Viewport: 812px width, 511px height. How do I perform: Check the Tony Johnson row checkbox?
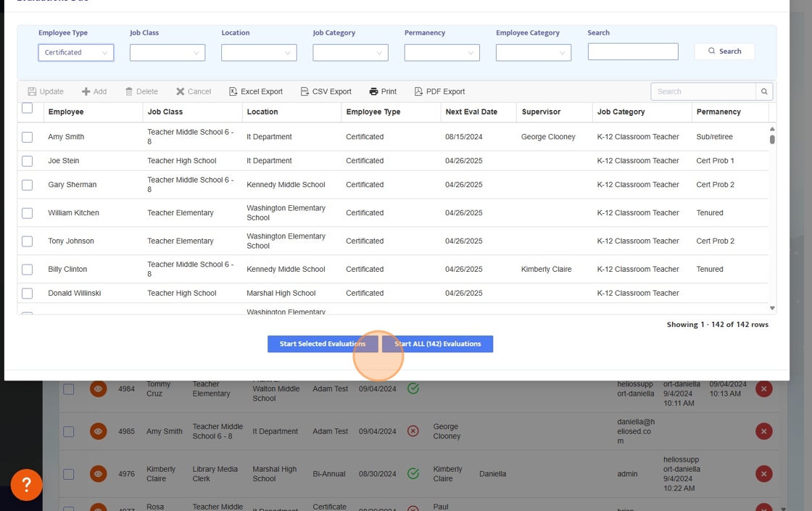[28, 241]
